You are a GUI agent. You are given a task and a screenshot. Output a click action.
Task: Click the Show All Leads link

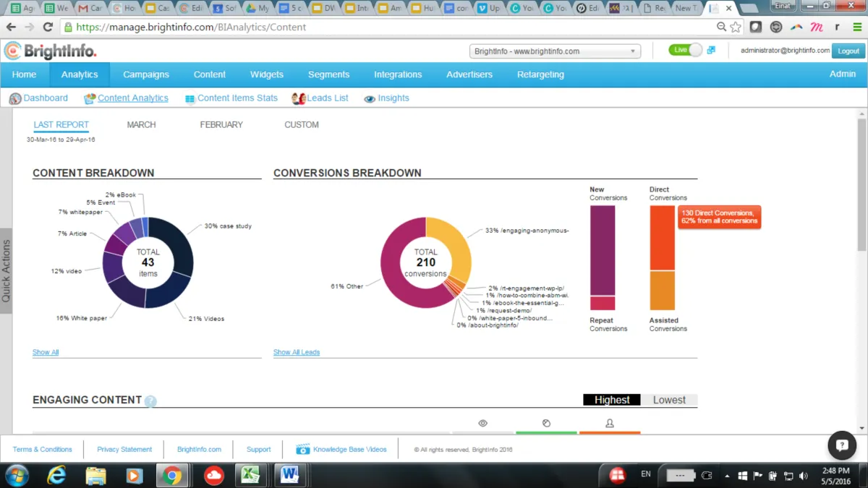pyautogui.click(x=297, y=352)
